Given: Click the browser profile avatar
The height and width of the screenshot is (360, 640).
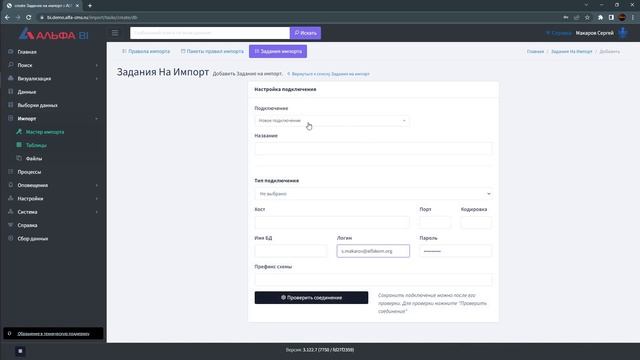Looking at the screenshot, I should [x=622, y=18].
